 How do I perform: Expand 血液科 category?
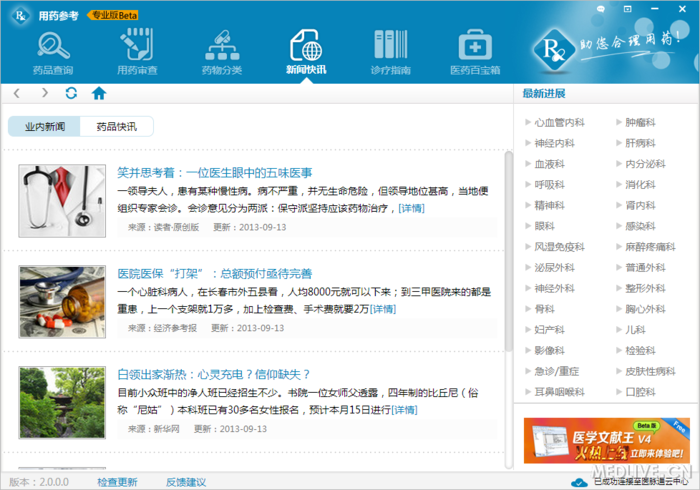tap(545, 164)
